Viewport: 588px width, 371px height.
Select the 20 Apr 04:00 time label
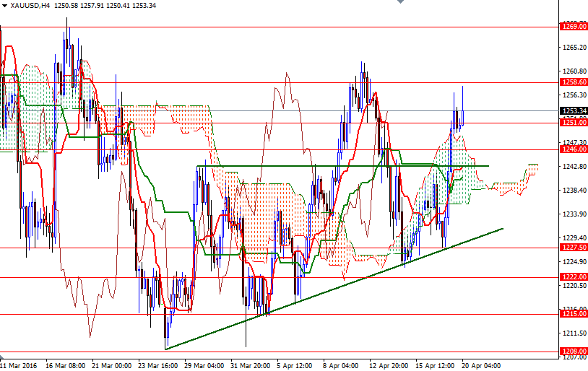click(x=480, y=365)
